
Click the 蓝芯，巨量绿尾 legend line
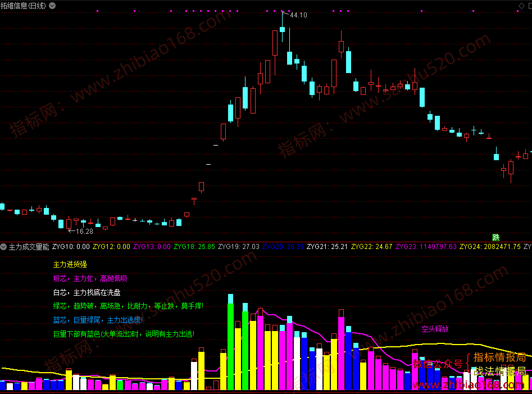(x=98, y=320)
